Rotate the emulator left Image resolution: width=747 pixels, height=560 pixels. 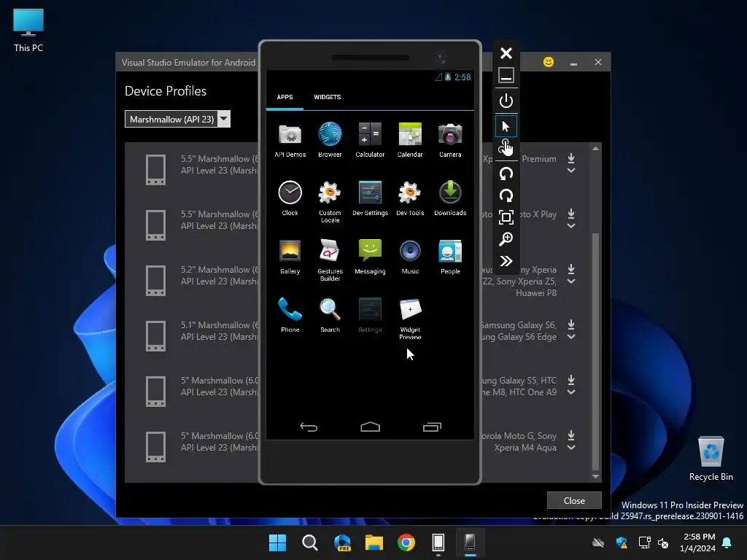506,174
